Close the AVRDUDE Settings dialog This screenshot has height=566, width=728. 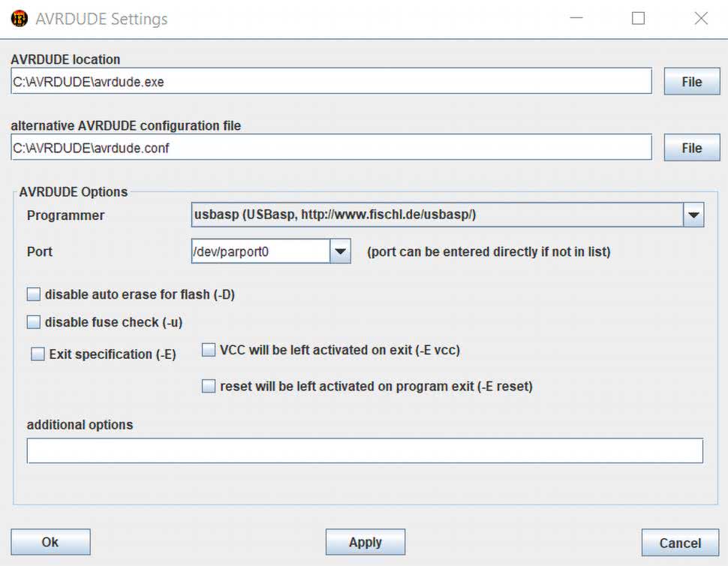point(700,19)
